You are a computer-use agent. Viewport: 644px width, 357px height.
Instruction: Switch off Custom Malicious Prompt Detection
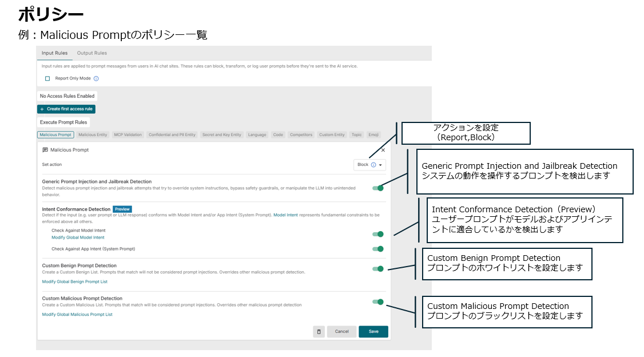tap(377, 302)
